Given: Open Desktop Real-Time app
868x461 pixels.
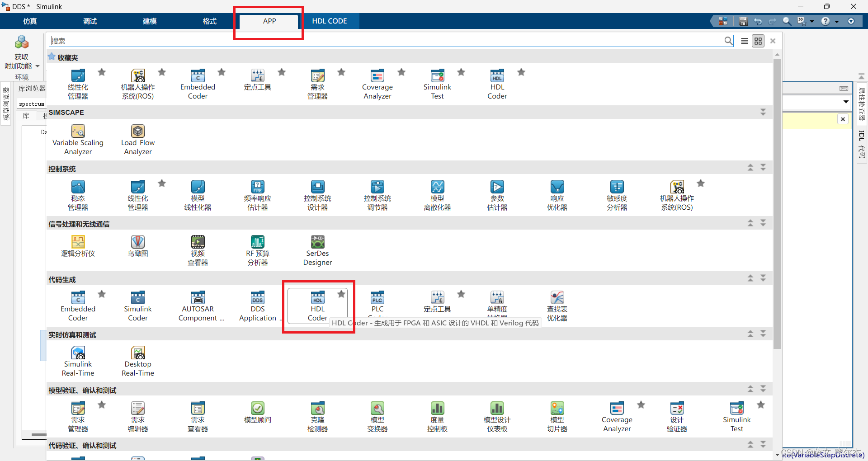Looking at the screenshot, I should tap(138, 362).
